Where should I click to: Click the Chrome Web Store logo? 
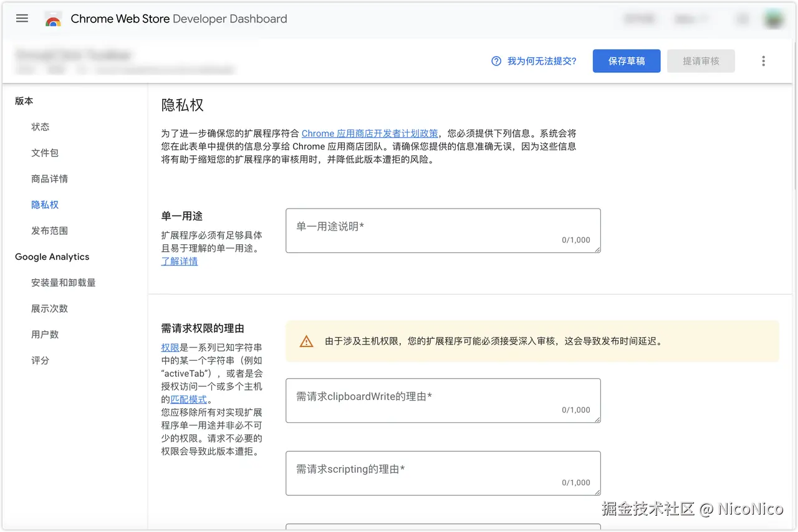[x=53, y=19]
